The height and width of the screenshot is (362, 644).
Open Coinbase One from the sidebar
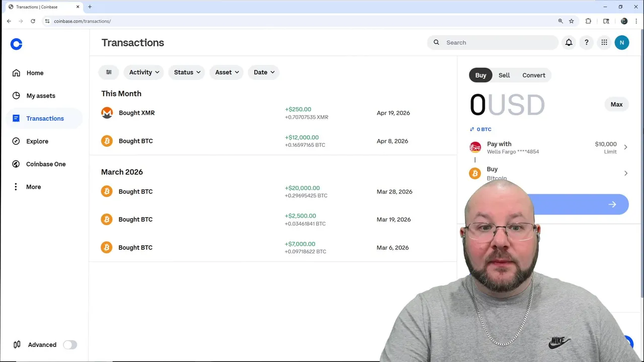tap(39, 164)
